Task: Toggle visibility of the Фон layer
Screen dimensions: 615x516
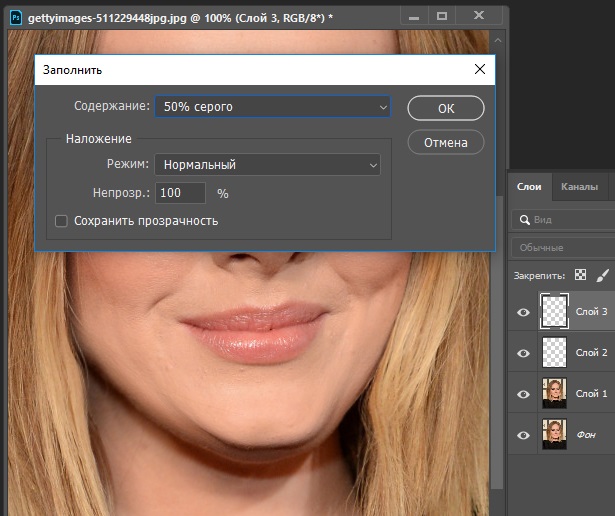Action: pos(523,435)
